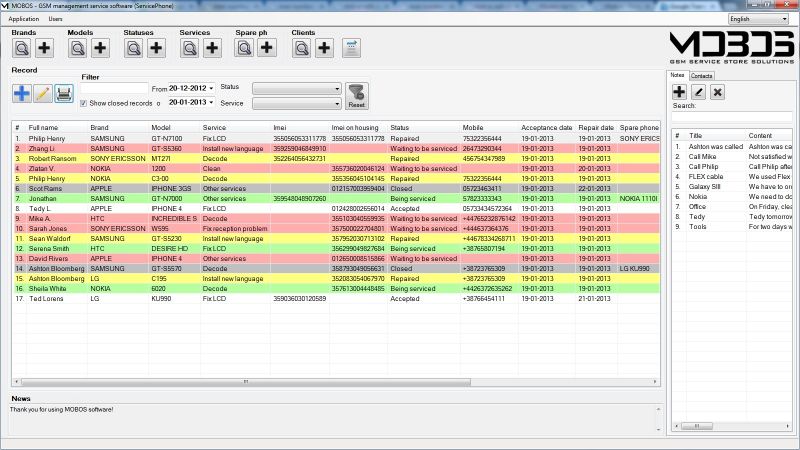
Task: Sort records by Brand column header
Action: 99,128
